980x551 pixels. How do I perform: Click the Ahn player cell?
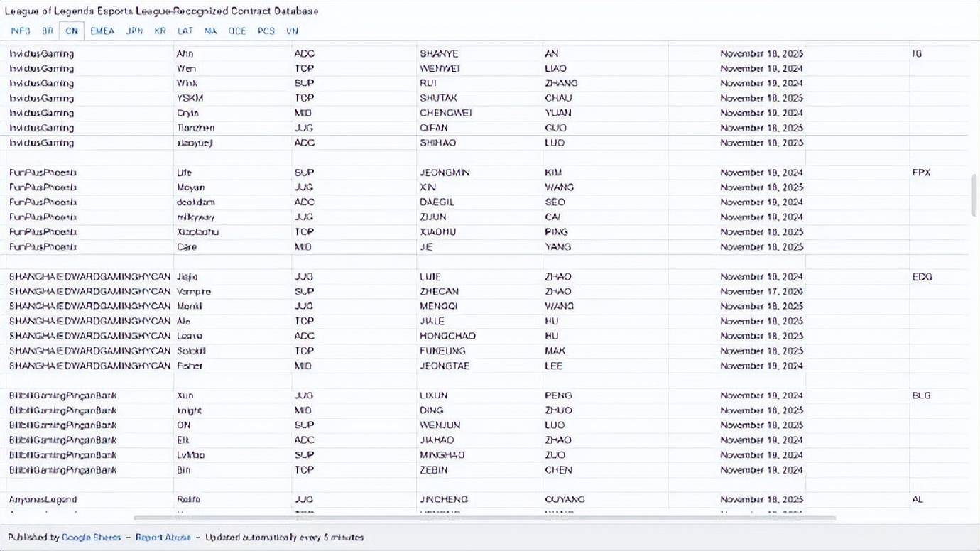(233, 54)
